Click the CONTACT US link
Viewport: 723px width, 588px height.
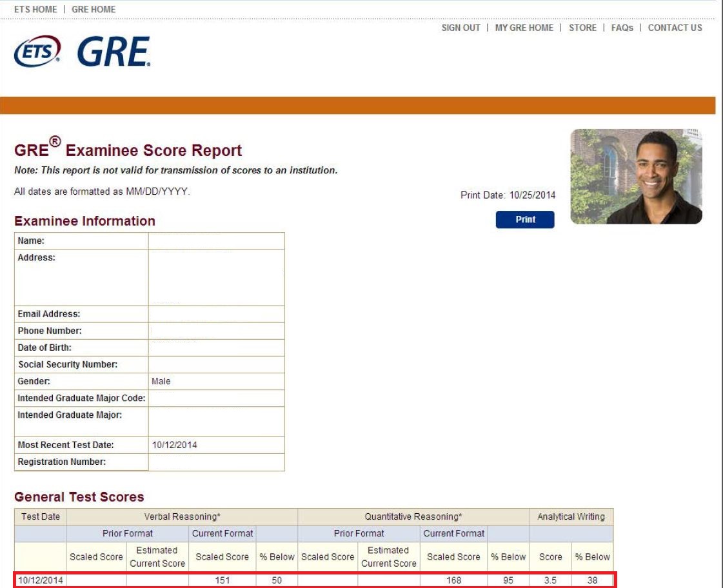tap(675, 28)
